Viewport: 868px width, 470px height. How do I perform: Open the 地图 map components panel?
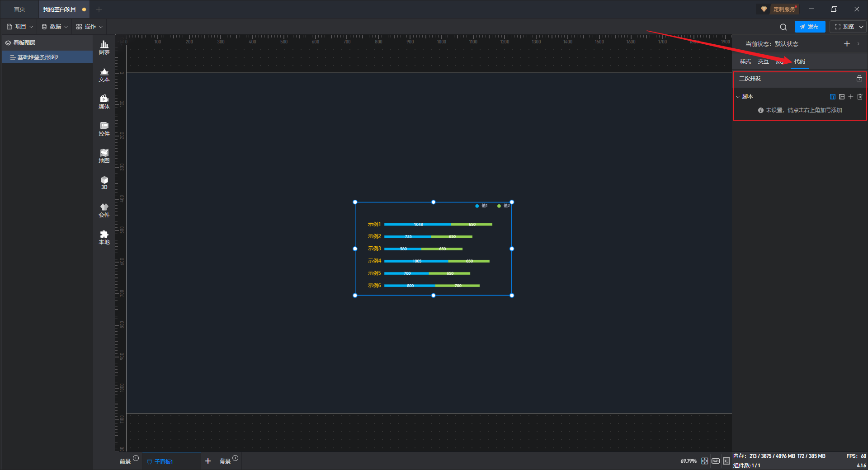pyautogui.click(x=104, y=156)
